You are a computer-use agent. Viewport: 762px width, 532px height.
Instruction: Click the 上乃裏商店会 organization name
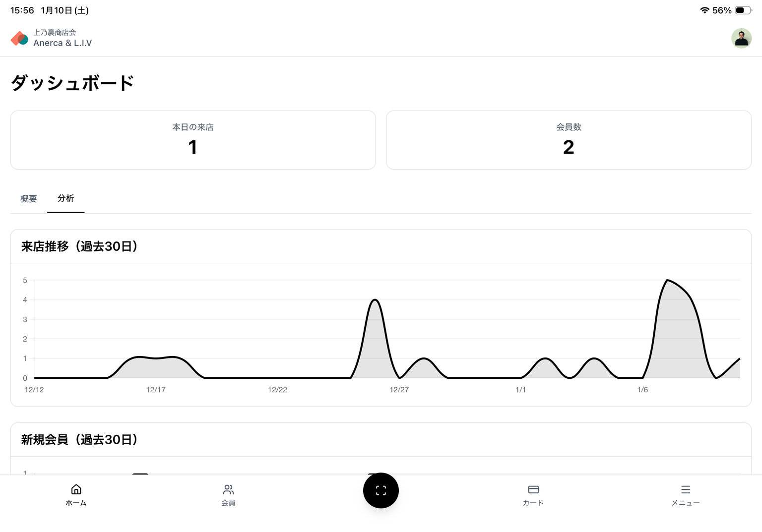55,33
